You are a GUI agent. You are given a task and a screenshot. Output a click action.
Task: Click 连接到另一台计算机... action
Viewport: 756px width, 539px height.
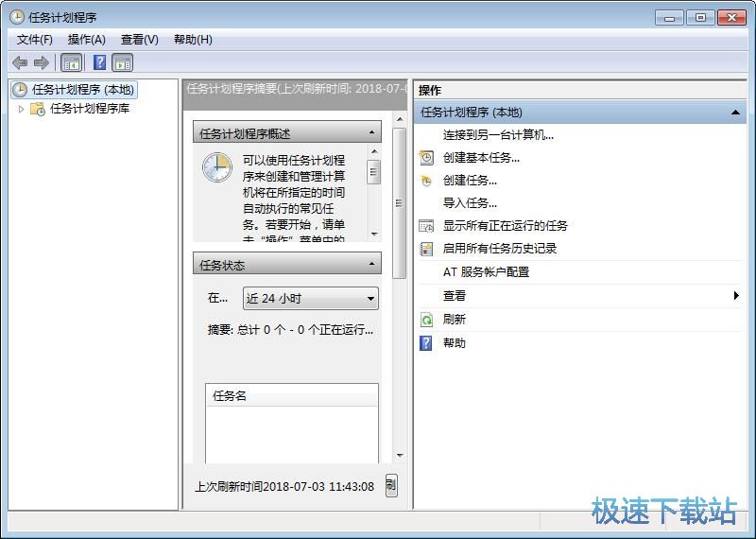tap(498, 135)
